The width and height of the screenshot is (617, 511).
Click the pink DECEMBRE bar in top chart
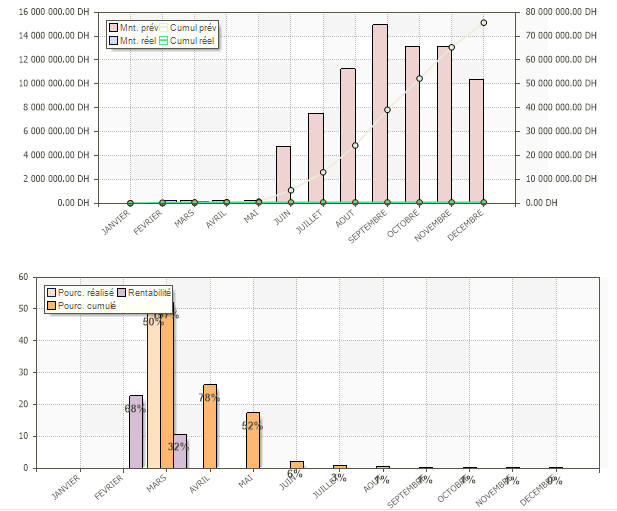(476, 140)
